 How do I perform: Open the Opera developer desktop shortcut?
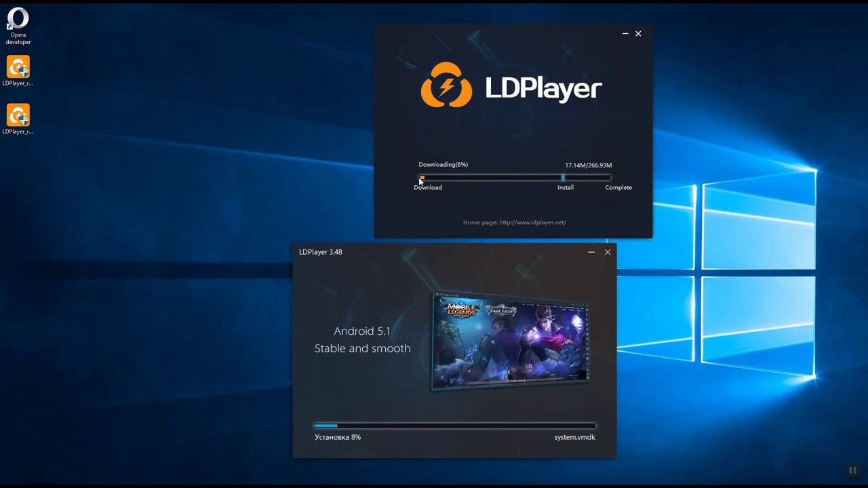point(18,26)
